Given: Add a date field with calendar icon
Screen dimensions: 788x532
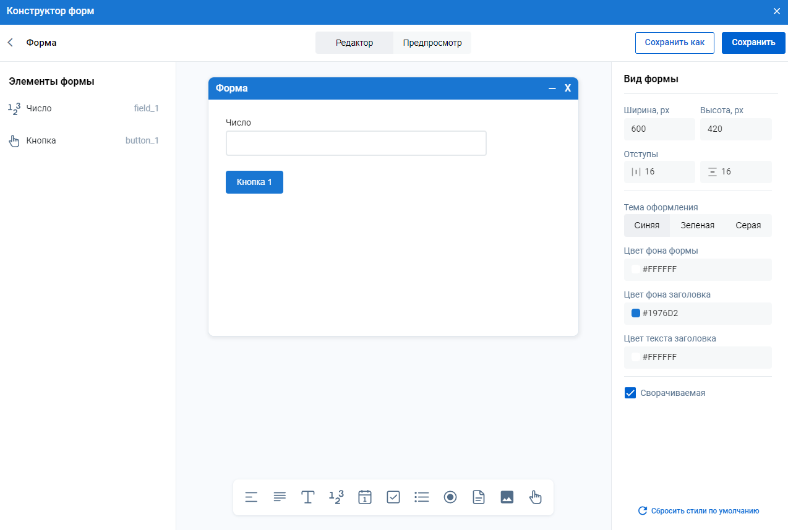Looking at the screenshot, I should (x=365, y=497).
